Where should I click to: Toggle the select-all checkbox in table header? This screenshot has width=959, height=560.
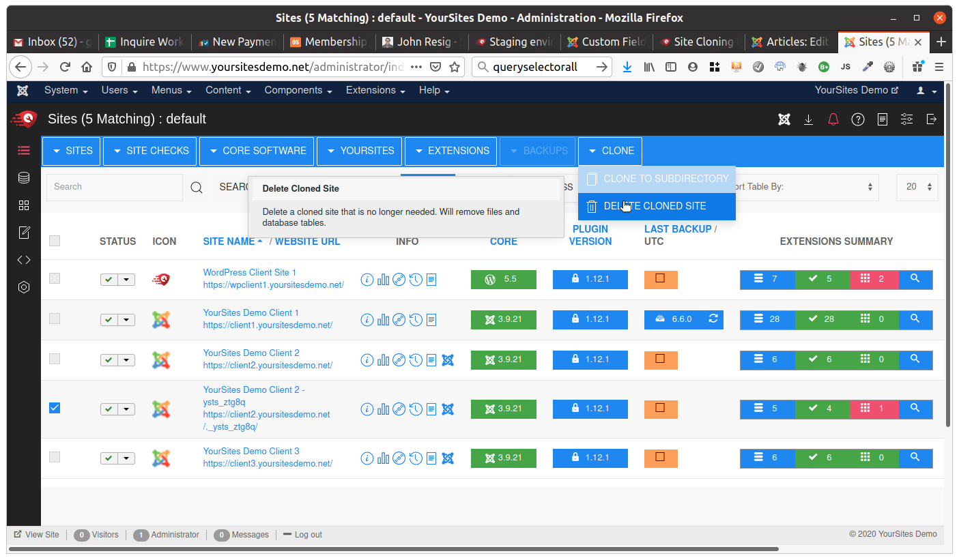click(x=55, y=241)
